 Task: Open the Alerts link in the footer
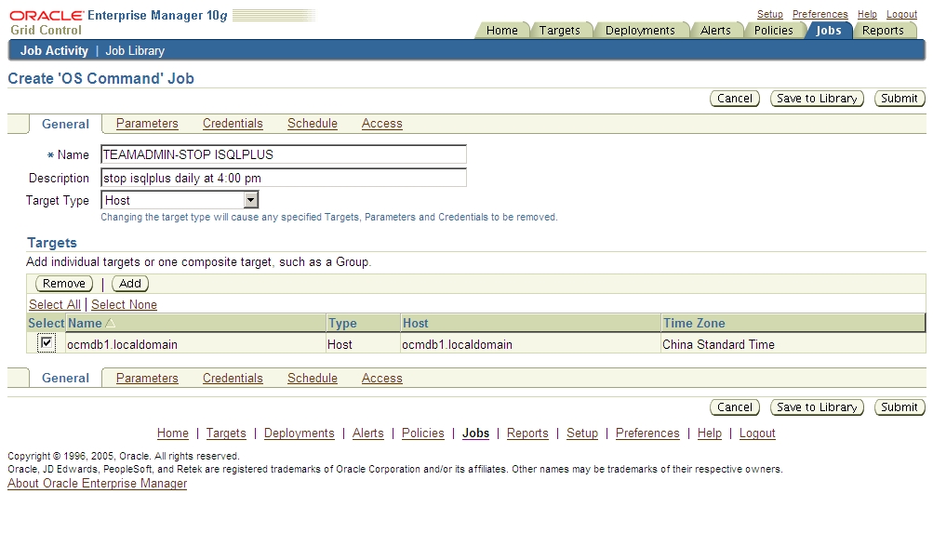click(367, 433)
